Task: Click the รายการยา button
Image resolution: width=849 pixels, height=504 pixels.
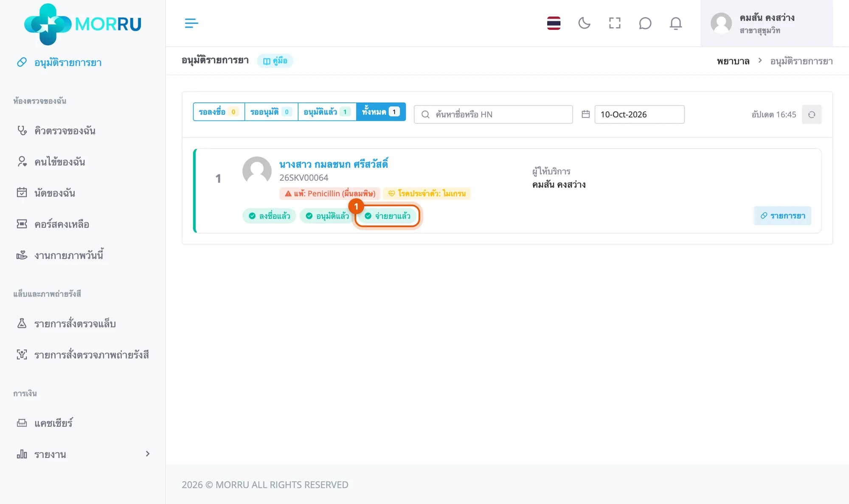Action: point(782,216)
